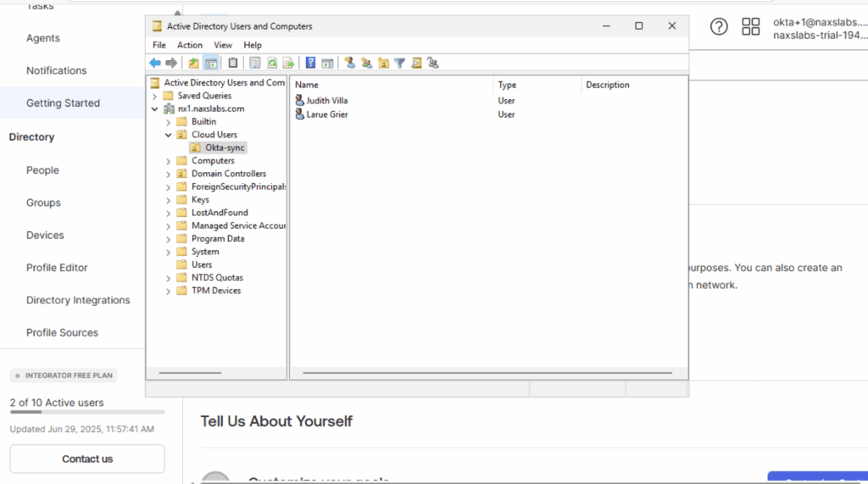Expand the Keys container
The width and height of the screenshot is (868, 484).
pos(169,200)
